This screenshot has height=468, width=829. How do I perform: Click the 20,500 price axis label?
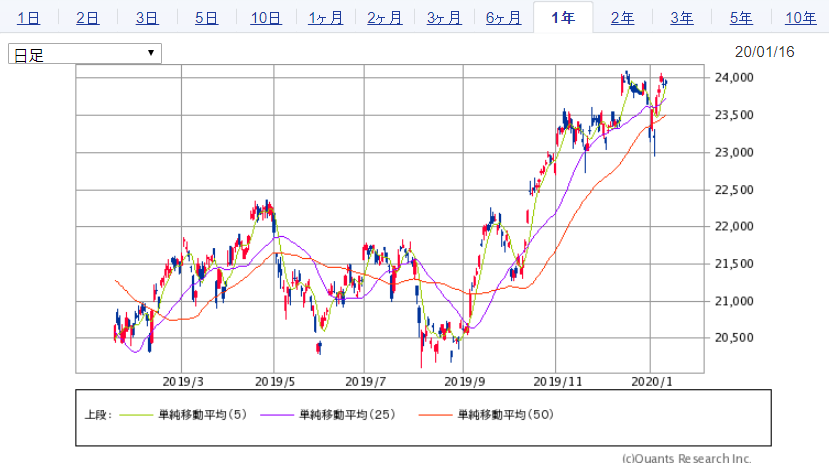tap(734, 338)
